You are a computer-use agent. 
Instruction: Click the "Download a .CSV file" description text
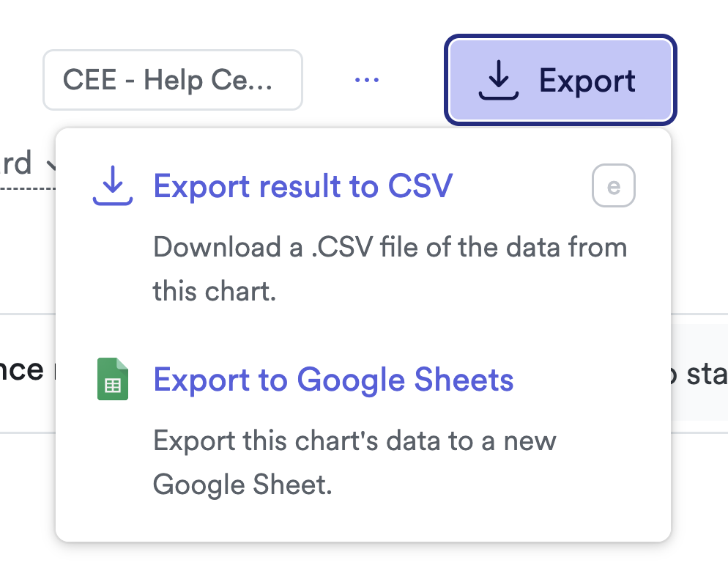tap(390, 247)
